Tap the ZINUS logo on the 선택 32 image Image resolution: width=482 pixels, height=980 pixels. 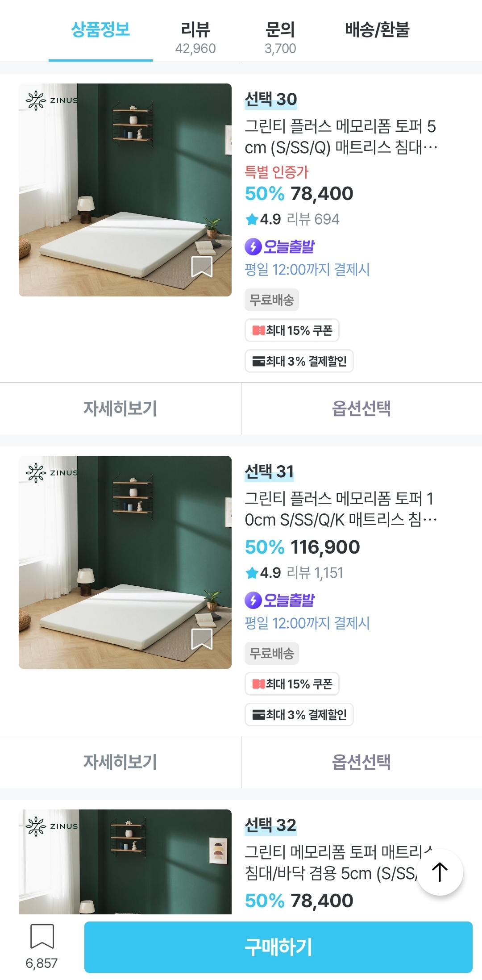52,826
